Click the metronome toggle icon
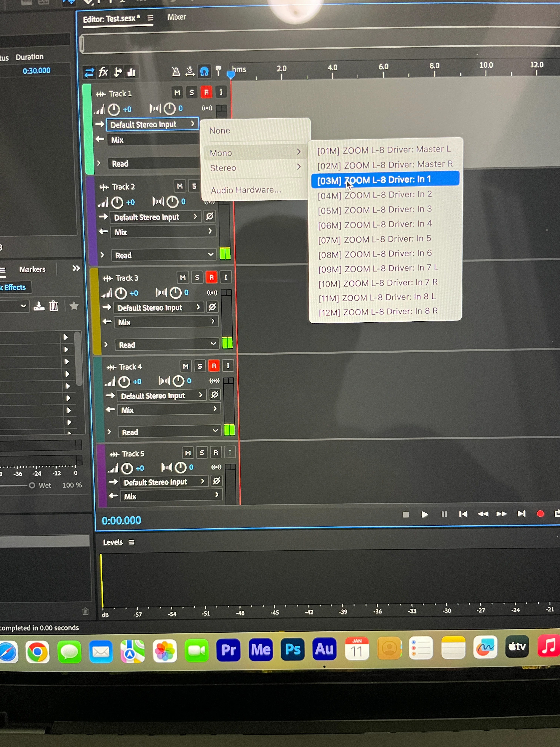Viewport: 560px width, 747px height. pos(176,72)
